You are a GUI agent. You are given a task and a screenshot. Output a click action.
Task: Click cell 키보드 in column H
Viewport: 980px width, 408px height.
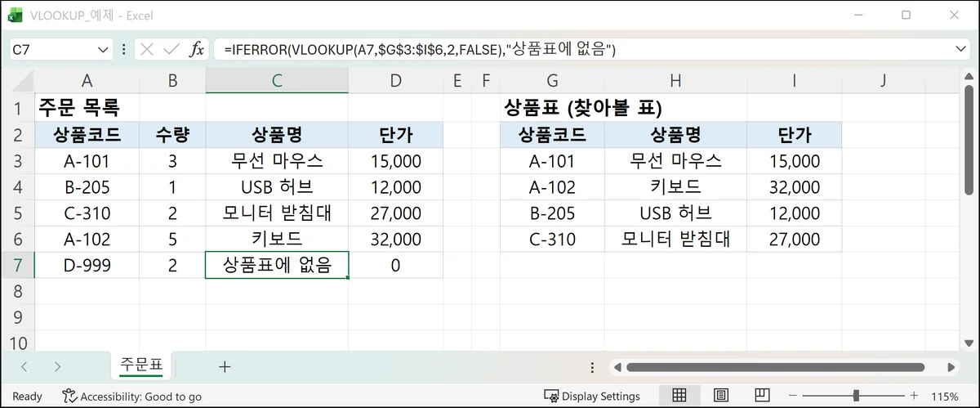[675, 186]
